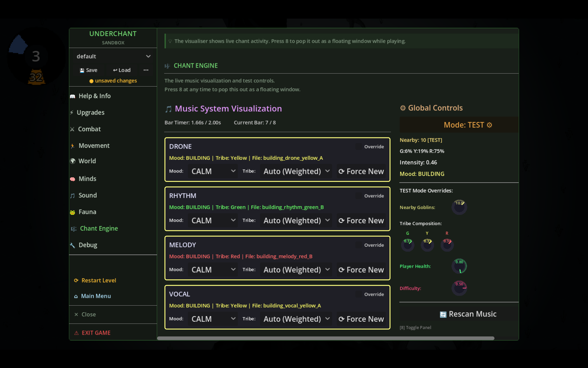Open the MELODY Tribe Auto (Weighted) dropdown
The image size is (588, 368).
click(296, 270)
